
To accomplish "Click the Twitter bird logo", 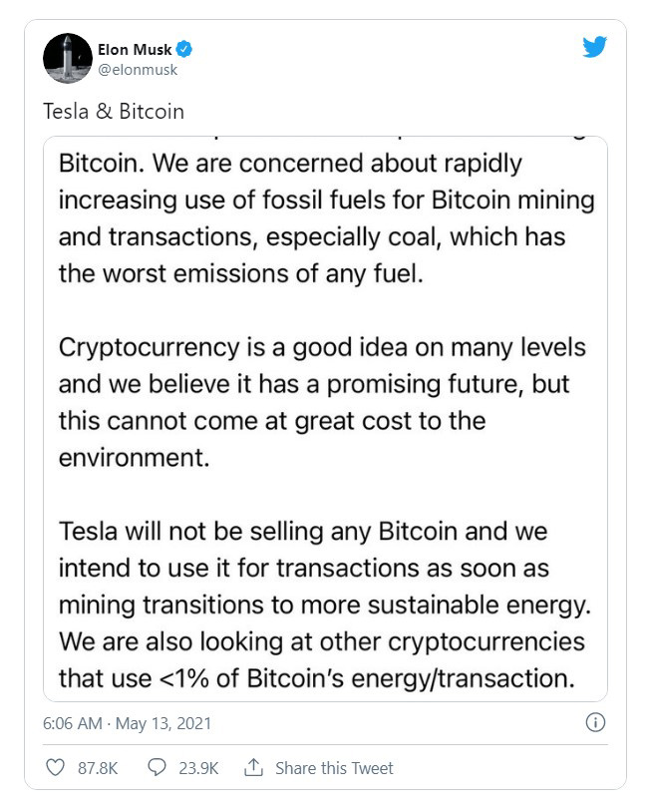I will 594,46.
